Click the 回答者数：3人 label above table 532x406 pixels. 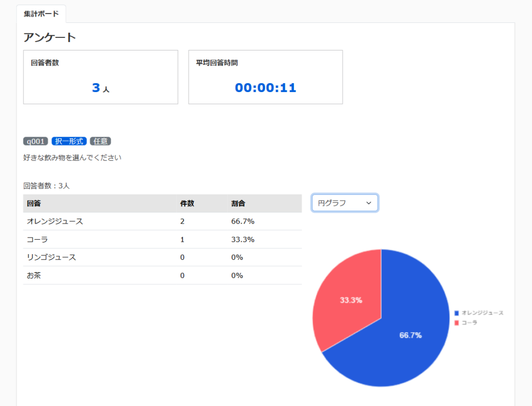[x=46, y=186]
